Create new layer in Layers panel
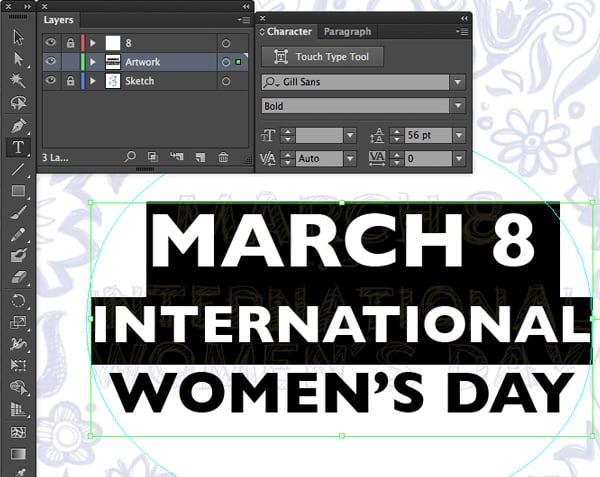The image size is (600, 477). [x=200, y=157]
